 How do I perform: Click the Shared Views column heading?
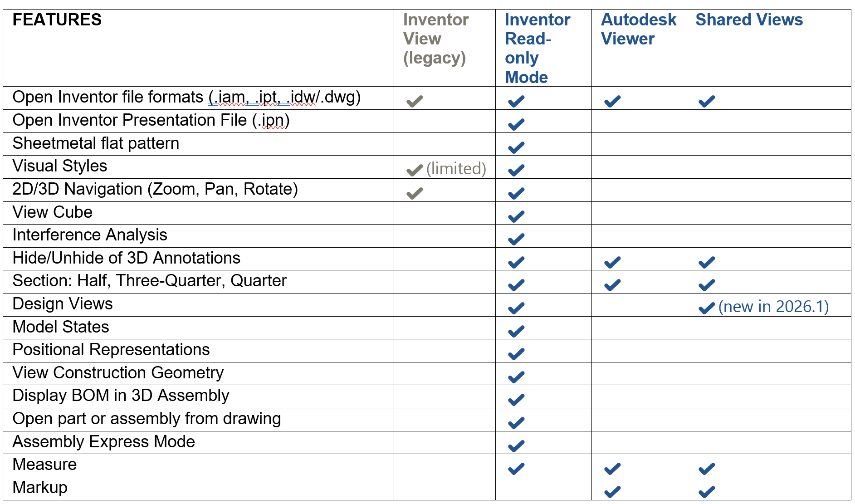(x=749, y=20)
